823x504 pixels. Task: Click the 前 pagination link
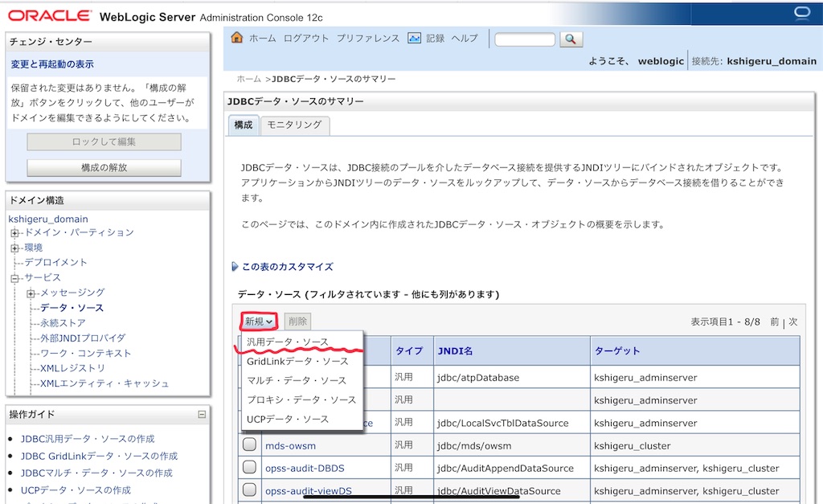tap(775, 322)
